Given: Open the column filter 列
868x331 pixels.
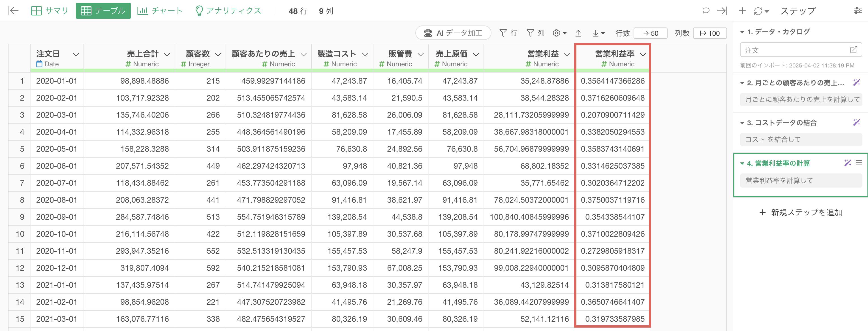Looking at the screenshot, I should point(535,33).
